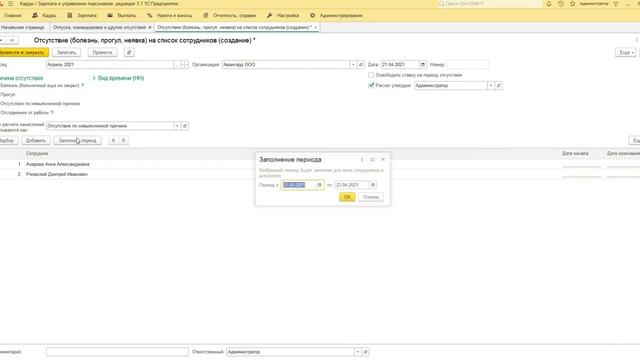Select the Прогул reason
Image resolution: width=640 pixels, height=360 pixels.
(x=7, y=95)
